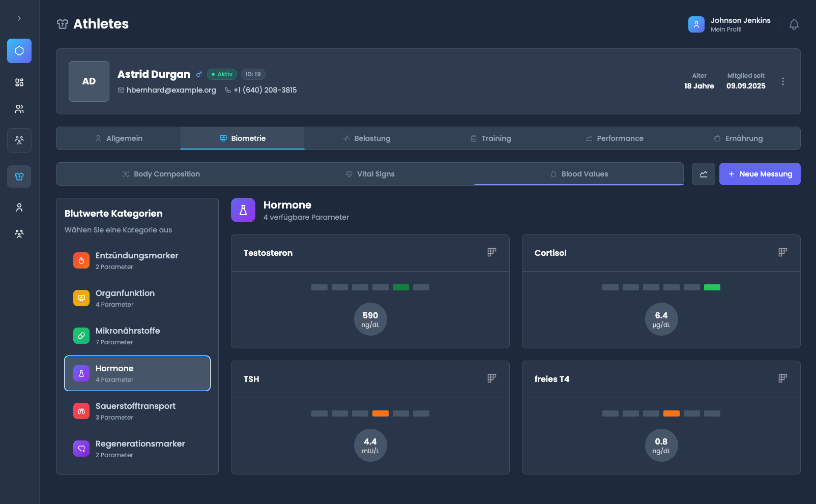The width and height of the screenshot is (816, 504).
Task: Select the Athletes shirt icon in sidebar
Action: tap(19, 176)
